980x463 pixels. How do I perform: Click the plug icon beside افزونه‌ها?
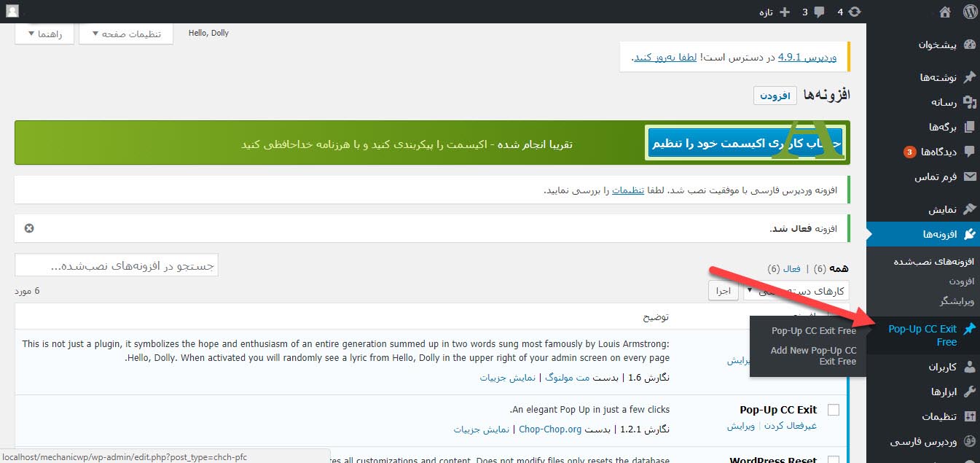click(969, 234)
